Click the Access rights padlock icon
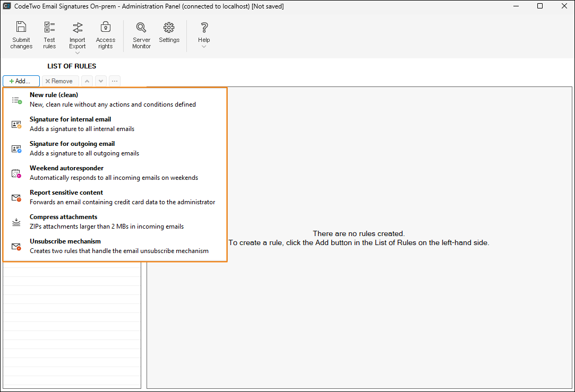The width and height of the screenshot is (575, 392). tap(105, 28)
